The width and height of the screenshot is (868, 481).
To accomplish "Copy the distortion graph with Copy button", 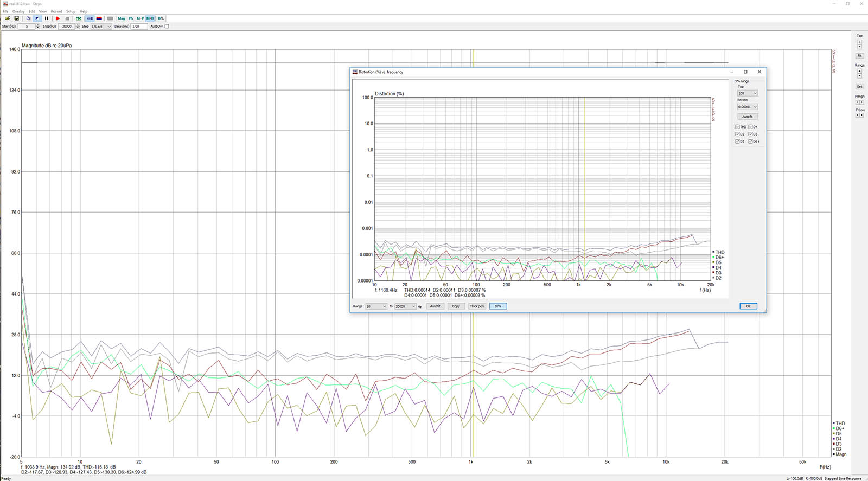I will (456, 306).
